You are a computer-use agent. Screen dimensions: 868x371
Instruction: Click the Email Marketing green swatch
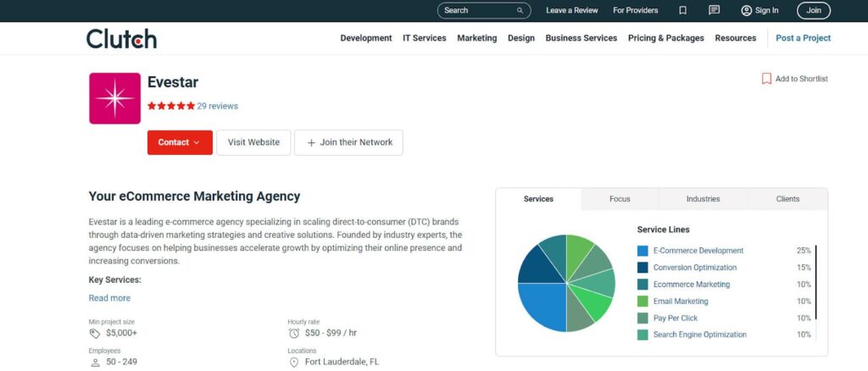coord(643,302)
